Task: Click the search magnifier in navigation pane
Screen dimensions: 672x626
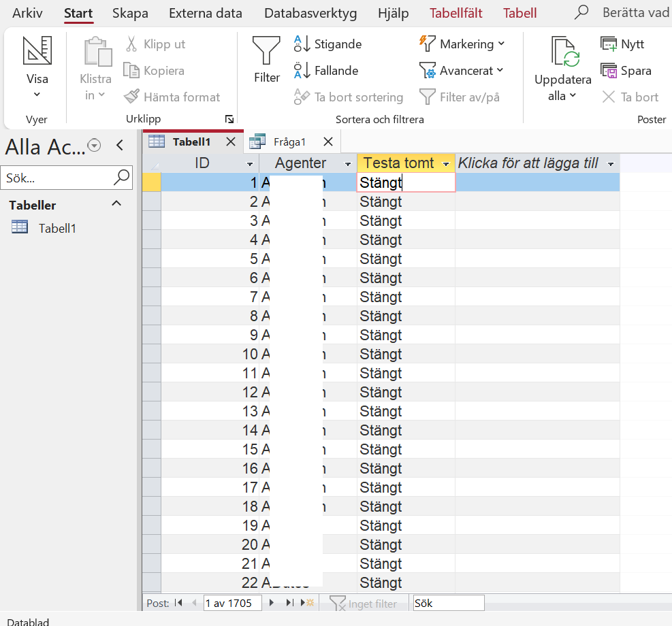Action: coord(121,178)
